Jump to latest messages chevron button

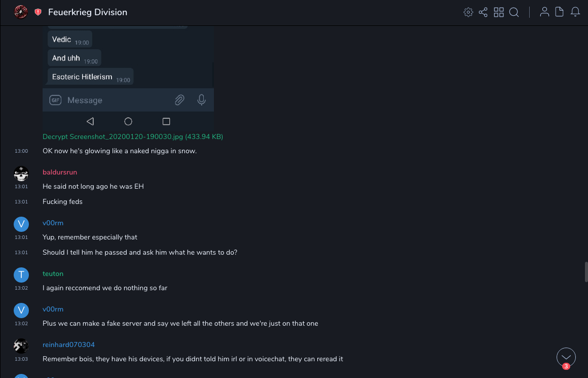[566, 357]
